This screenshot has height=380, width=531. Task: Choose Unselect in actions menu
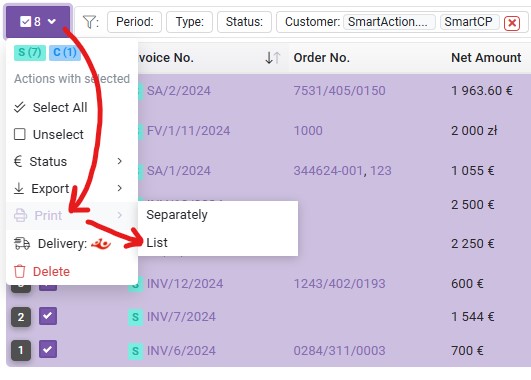[x=72, y=134]
